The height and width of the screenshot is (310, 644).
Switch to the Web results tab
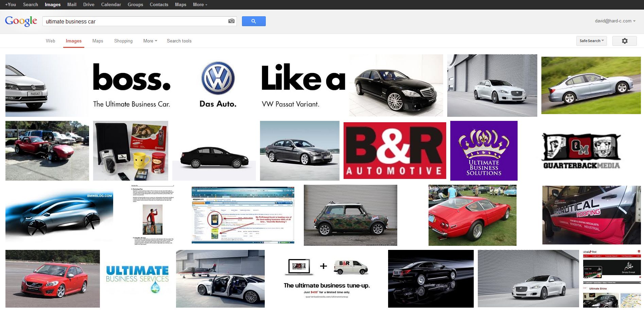50,41
